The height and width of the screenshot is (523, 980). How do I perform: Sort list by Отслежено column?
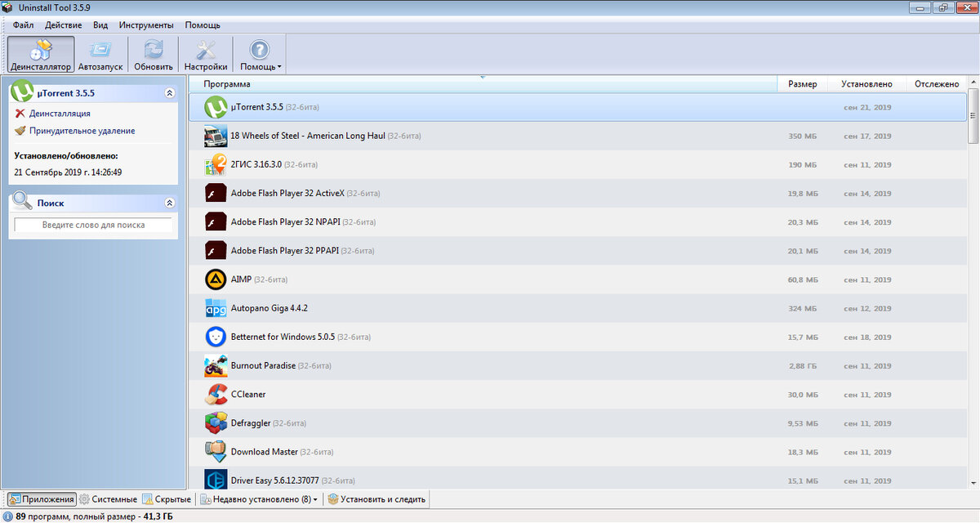pyautogui.click(x=937, y=83)
